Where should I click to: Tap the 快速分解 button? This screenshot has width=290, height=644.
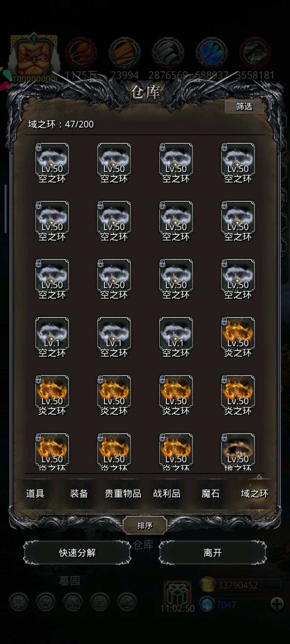pyautogui.click(x=77, y=553)
